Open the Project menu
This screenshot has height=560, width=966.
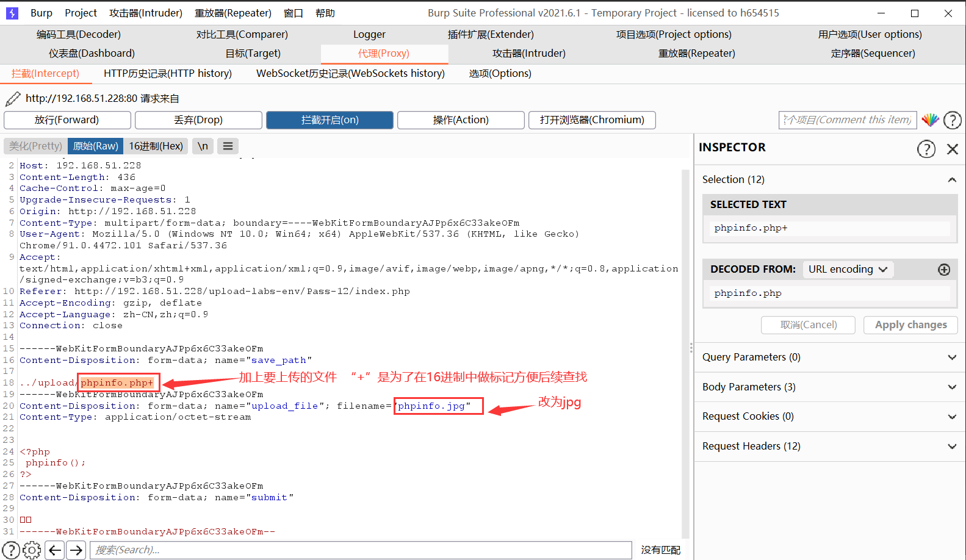(x=81, y=13)
